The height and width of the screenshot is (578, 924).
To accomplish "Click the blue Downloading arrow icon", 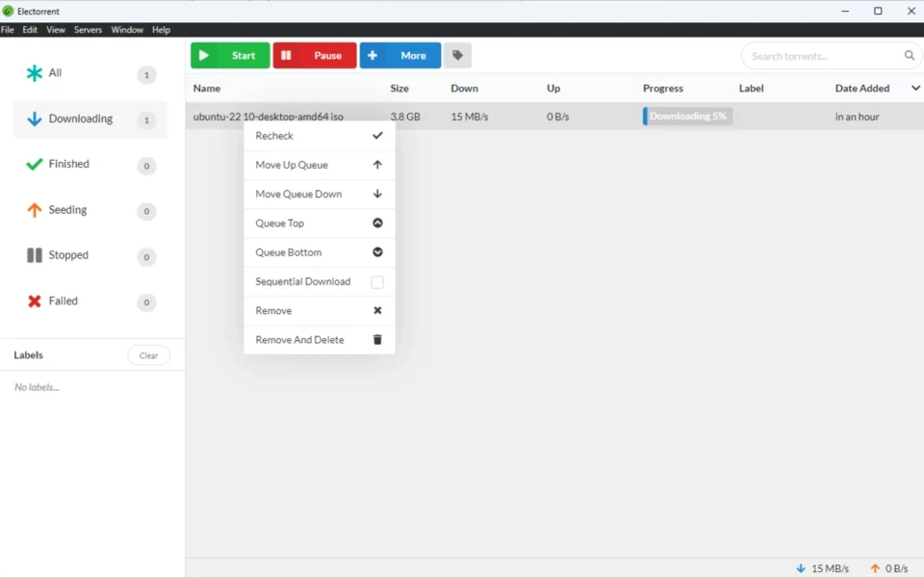I will 35,119.
